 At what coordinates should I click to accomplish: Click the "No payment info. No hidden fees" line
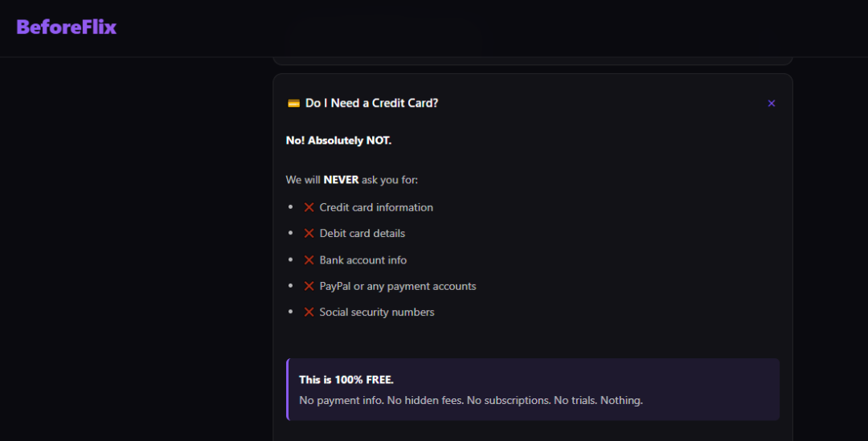tap(471, 400)
